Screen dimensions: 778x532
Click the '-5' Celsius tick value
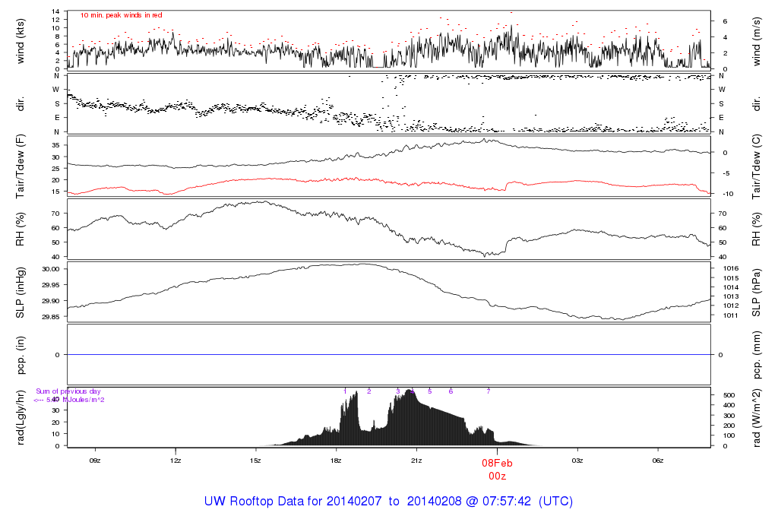point(726,174)
